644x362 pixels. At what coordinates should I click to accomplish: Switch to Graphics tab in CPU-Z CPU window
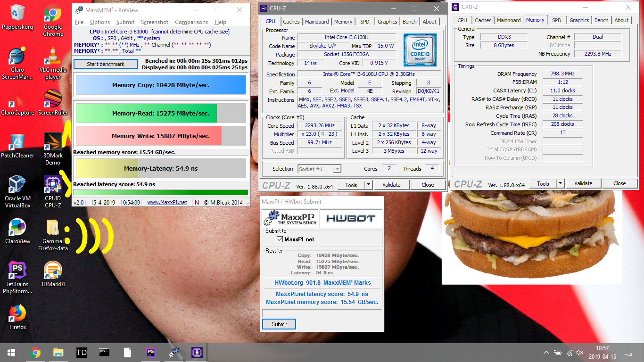tap(388, 22)
